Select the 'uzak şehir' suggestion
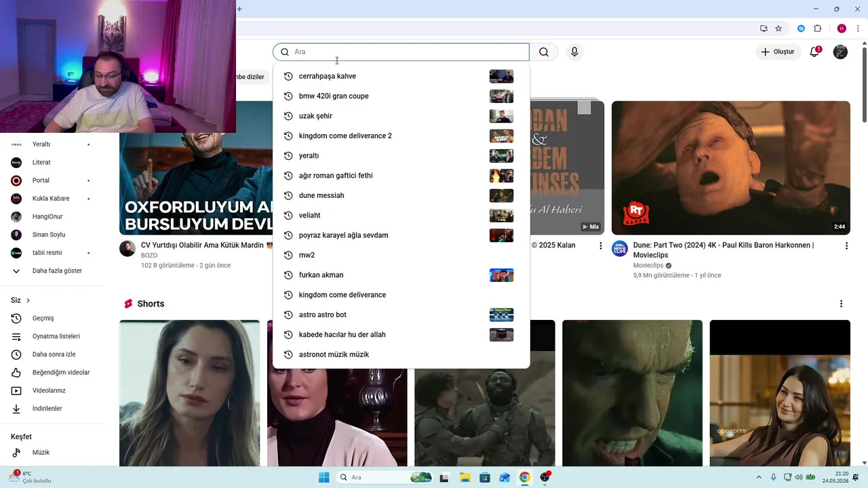The height and width of the screenshot is (488, 868). pos(401,116)
